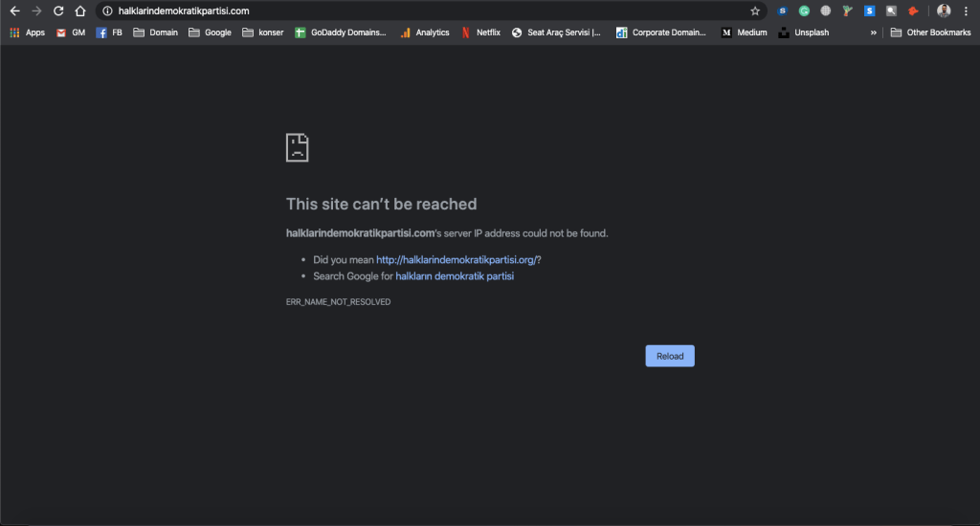The height and width of the screenshot is (526, 980).
Task: Open the konser bookmarks folder
Action: (x=262, y=33)
